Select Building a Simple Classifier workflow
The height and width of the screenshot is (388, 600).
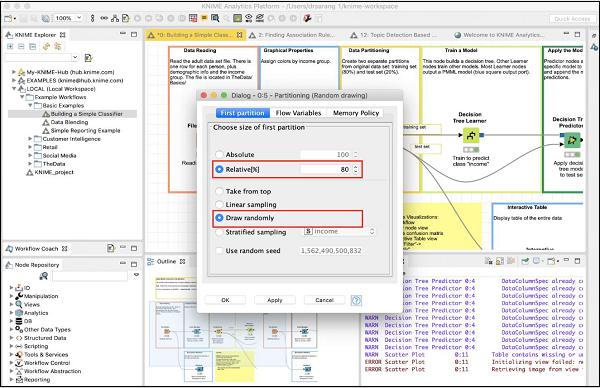[86, 114]
